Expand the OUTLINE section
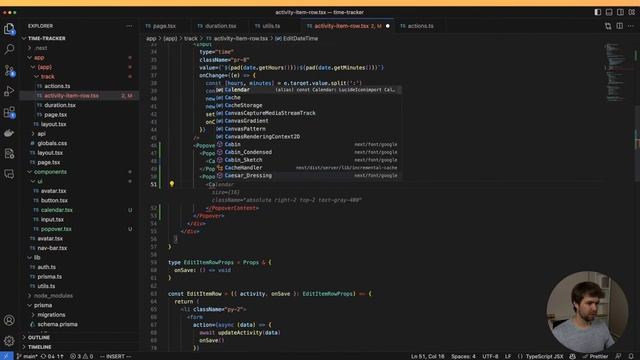This screenshot has width=640, height=360. coord(39,338)
